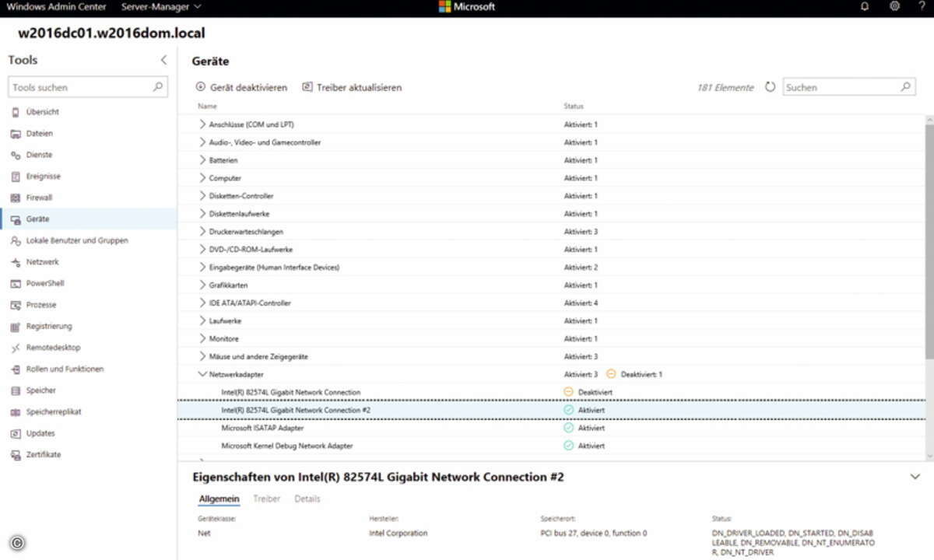
Task: Select the Laufwerke row
Action: click(x=551, y=321)
